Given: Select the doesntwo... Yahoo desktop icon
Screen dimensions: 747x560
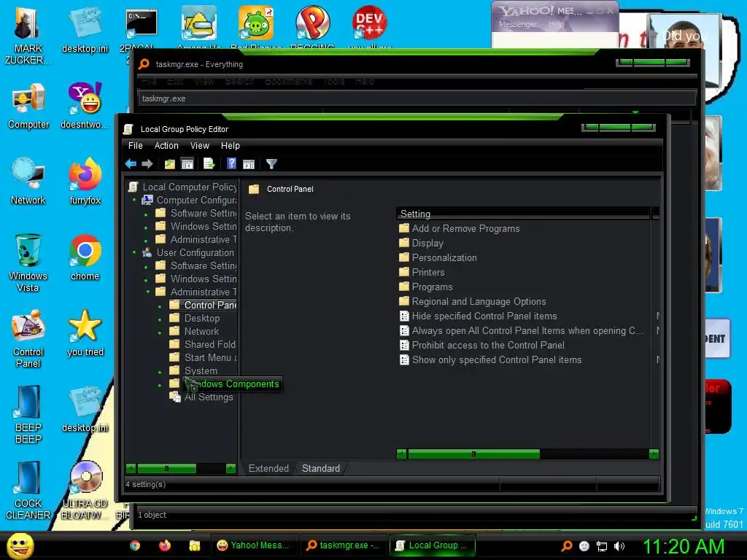Looking at the screenshot, I should 85,106.
